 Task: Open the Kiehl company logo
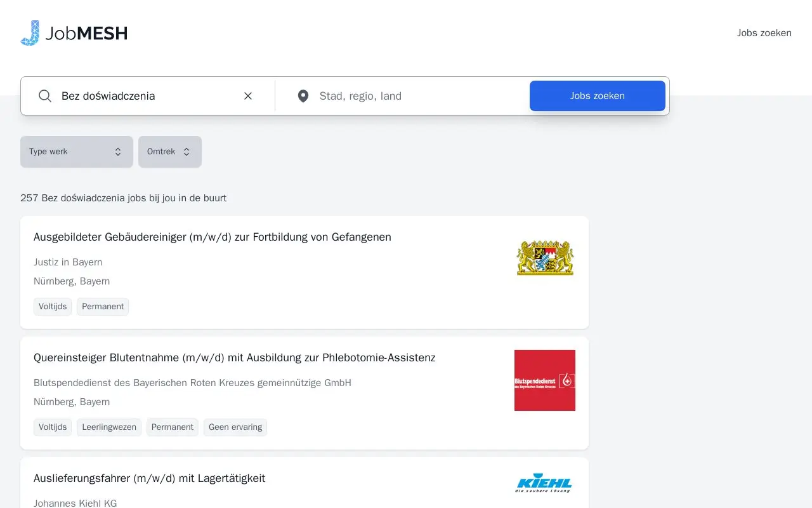(x=545, y=483)
